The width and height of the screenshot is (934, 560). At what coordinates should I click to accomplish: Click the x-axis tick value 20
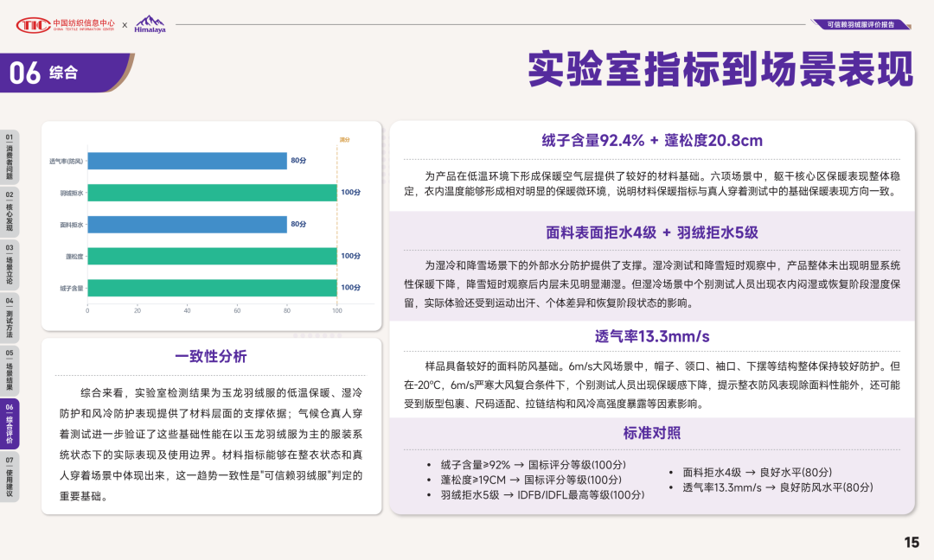(x=138, y=310)
